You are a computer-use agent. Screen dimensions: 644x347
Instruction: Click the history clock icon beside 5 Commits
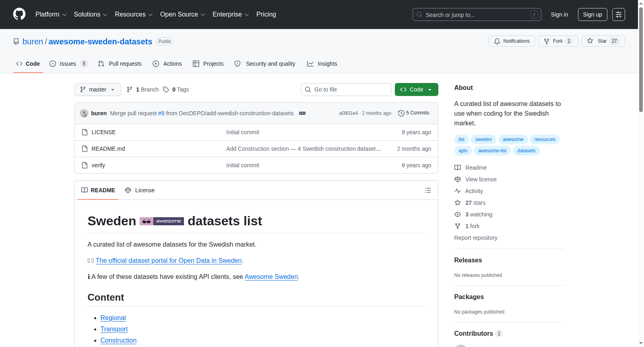(401, 113)
